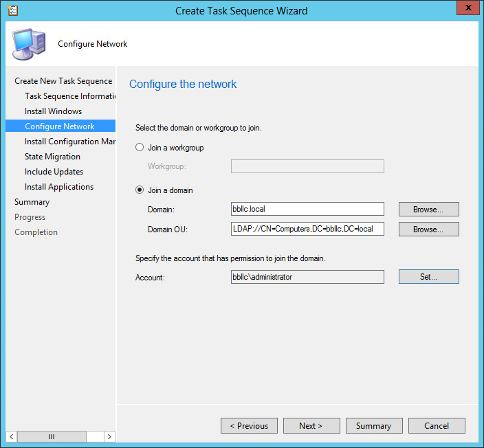Click the computer icon beside Configure Network
Image resolution: width=484 pixels, height=448 pixels.
[x=29, y=44]
